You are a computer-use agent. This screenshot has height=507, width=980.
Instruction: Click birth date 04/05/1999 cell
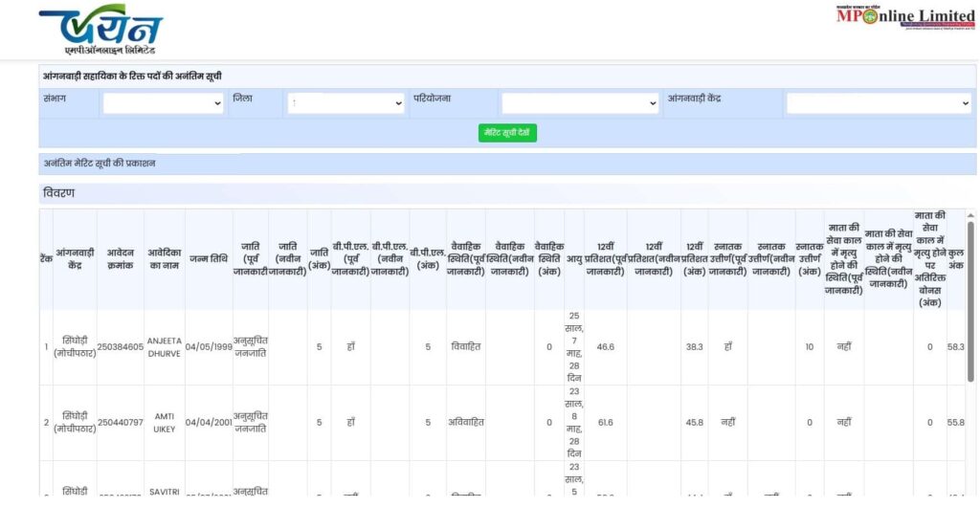[209, 347]
